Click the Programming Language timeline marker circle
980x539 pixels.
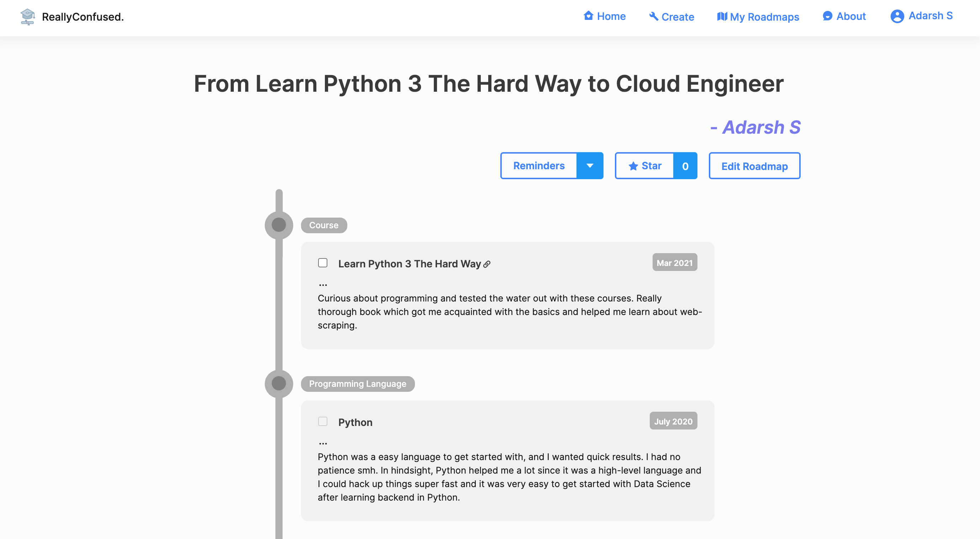click(279, 384)
